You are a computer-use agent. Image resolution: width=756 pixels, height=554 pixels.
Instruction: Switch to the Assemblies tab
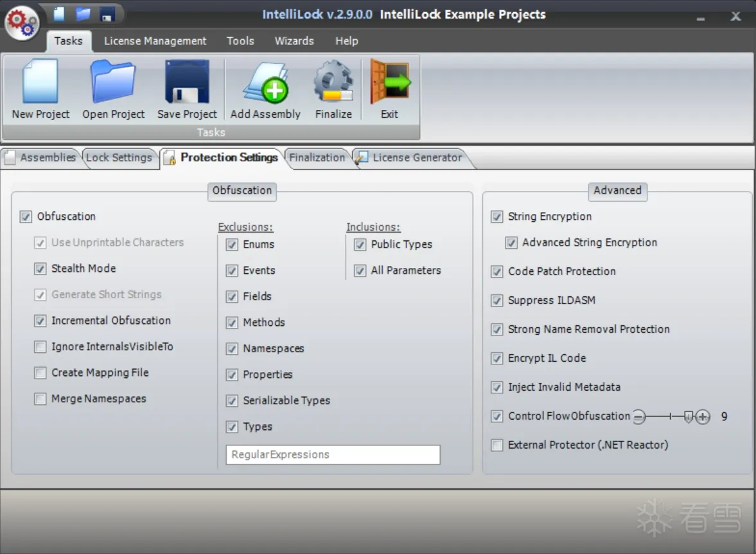41,158
